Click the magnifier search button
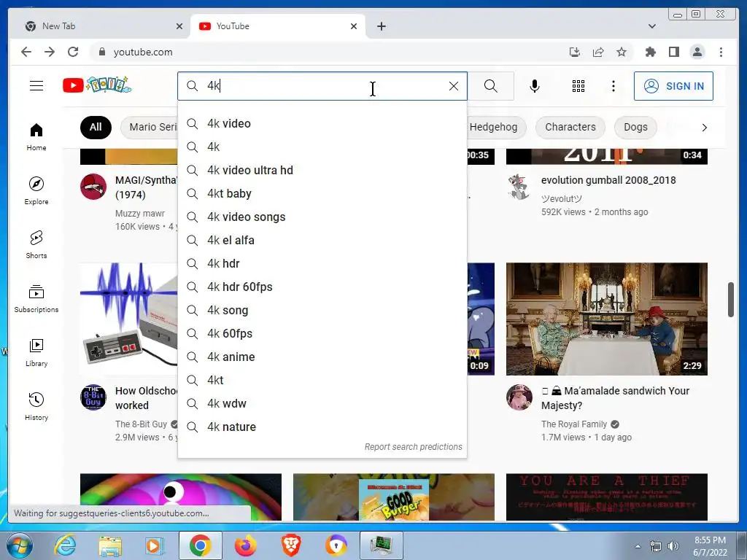The image size is (747, 560). coord(491,86)
